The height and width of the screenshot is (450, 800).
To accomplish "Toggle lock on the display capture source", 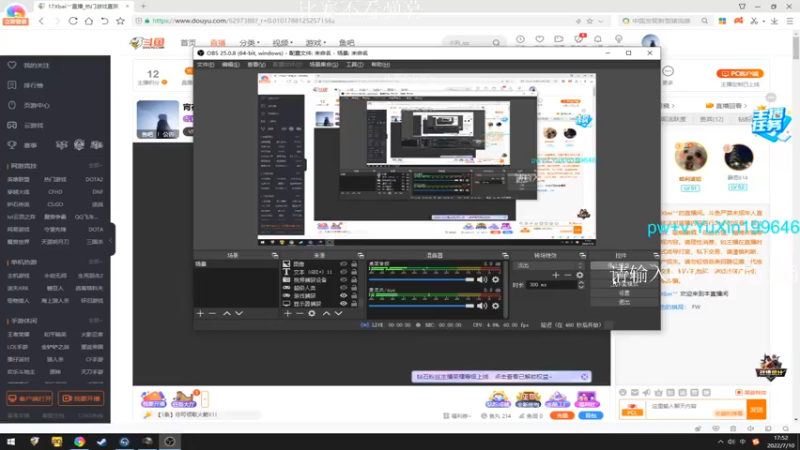I will (x=354, y=304).
